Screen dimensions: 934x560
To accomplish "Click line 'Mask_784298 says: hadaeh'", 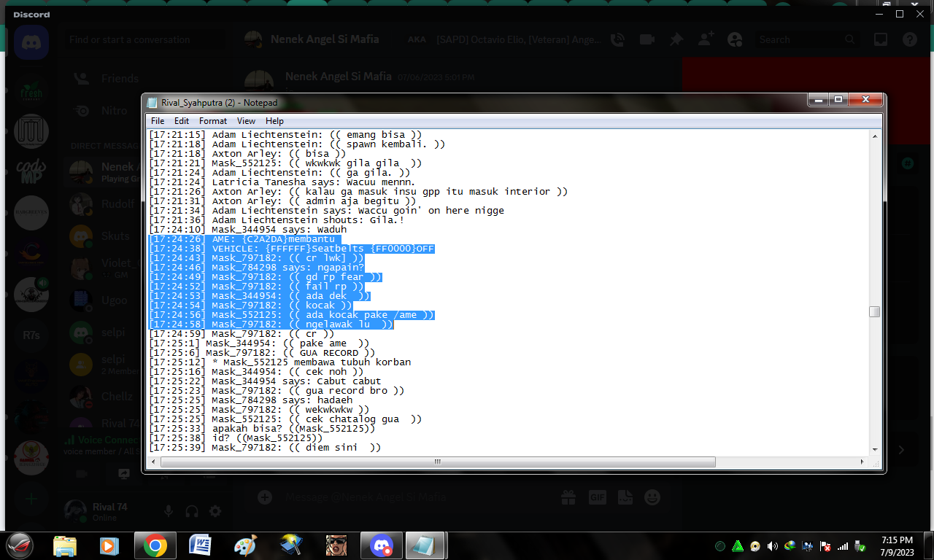I will (x=251, y=400).
